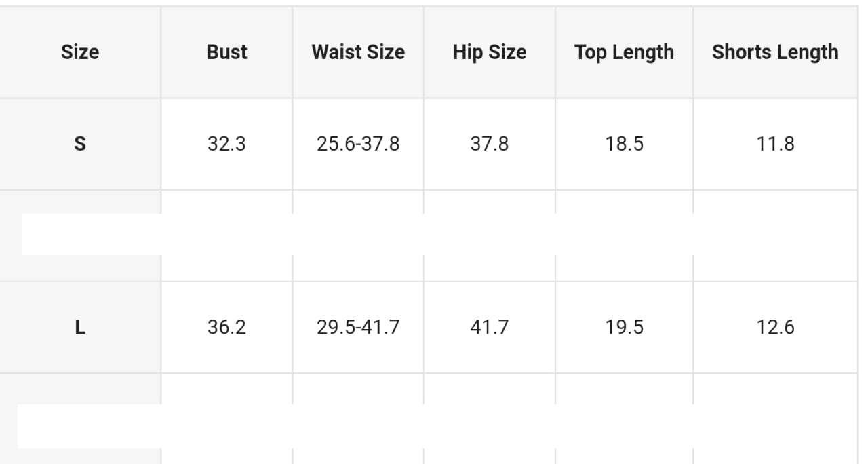Click the L size row label
This screenshot has height=464, width=868.
80,328
